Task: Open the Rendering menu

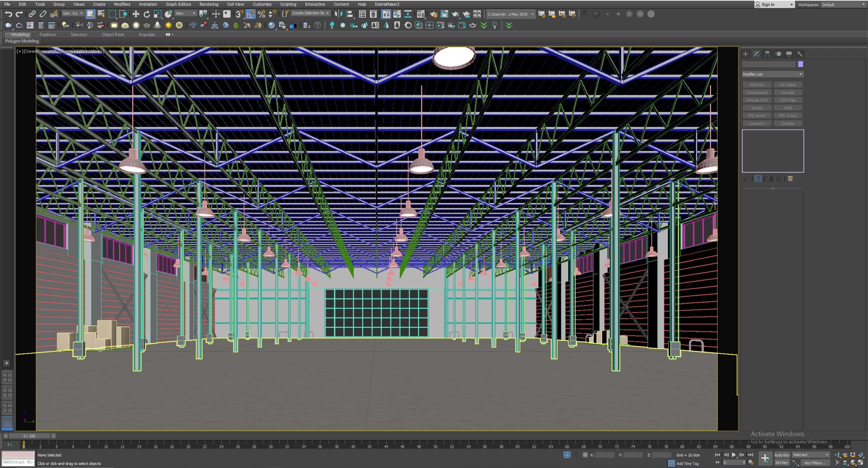Action: (x=209, y=4)
